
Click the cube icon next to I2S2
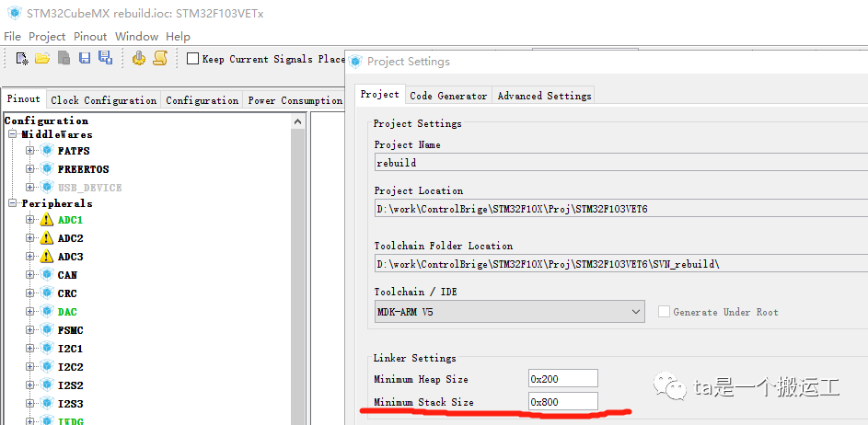(47, 385)
